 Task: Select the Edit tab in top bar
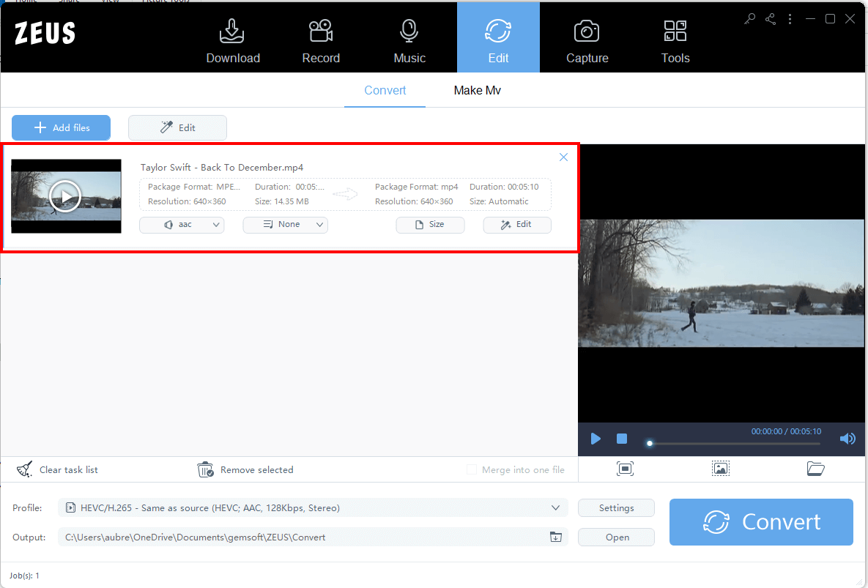pyautogui.click(x=498, y=37)
